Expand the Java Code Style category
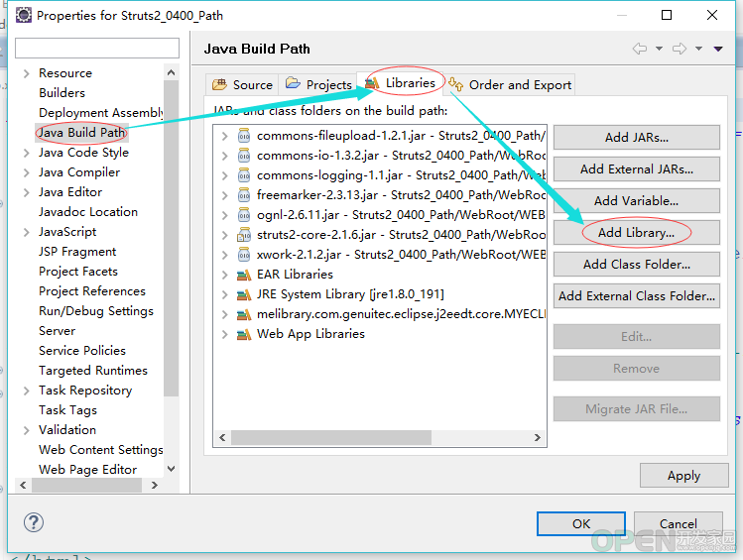The image size is (743, 560). point(27,153)
